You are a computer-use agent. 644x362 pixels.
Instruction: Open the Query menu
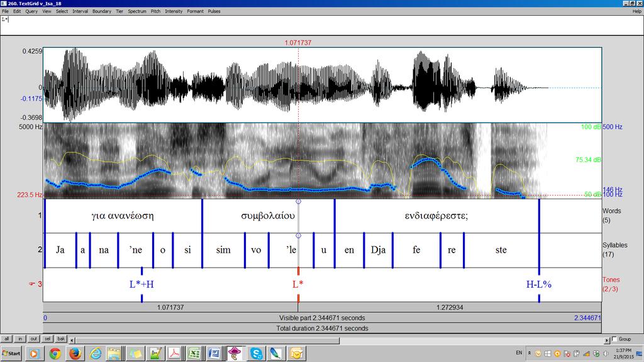31,11
